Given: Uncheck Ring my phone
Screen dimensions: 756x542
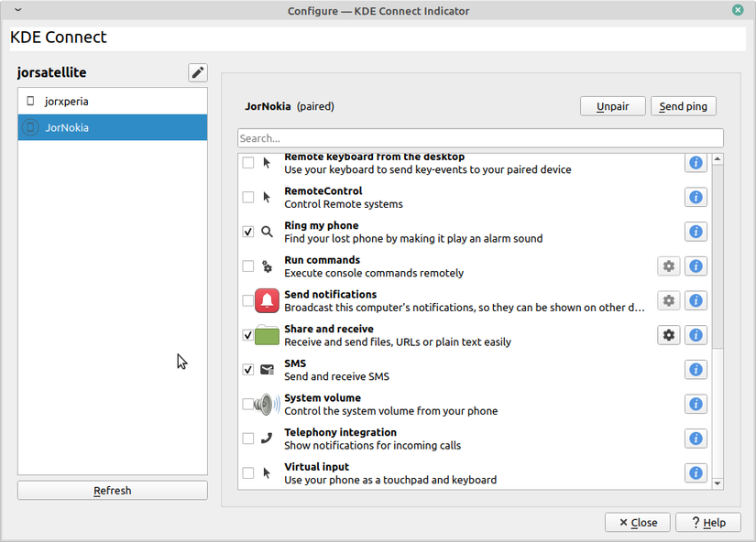Looking at the screenshot, I should [x=247, y=232].
